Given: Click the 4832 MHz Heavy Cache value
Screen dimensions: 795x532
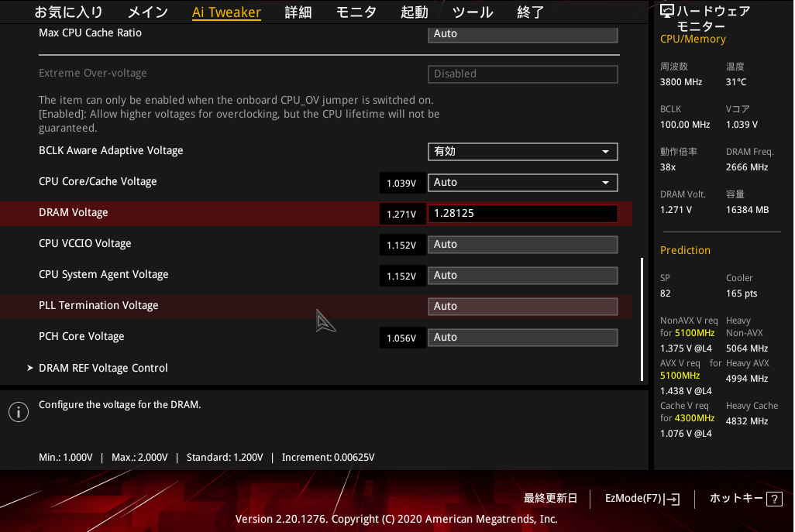Looking at the screenshot, I should coord(747,420).
